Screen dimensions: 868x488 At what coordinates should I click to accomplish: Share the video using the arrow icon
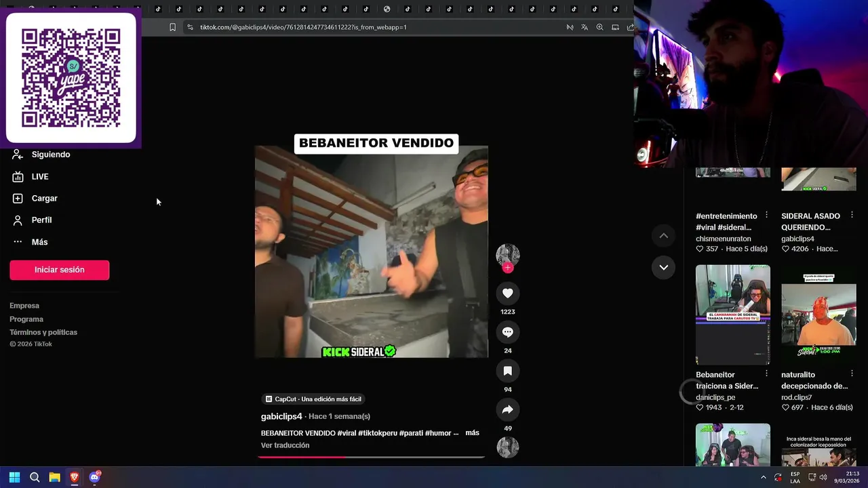507,409
